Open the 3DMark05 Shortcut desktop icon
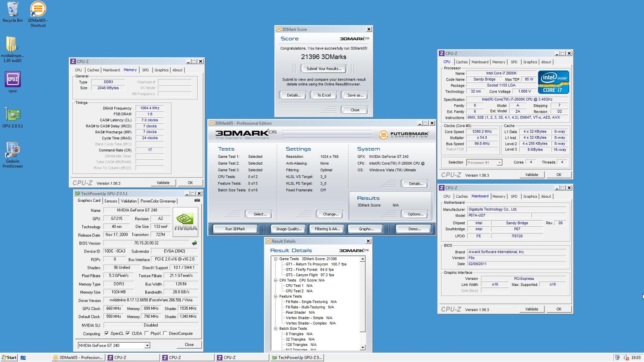The image size is (644, 362). coord(38,14)
